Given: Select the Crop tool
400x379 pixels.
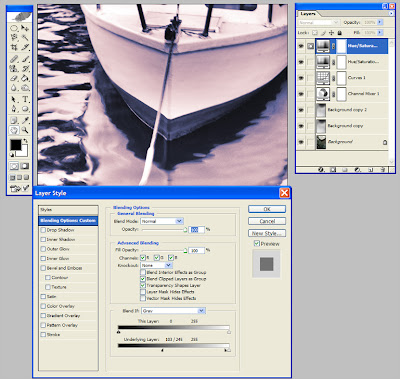Looking at the screenshot, I should 14,47.
